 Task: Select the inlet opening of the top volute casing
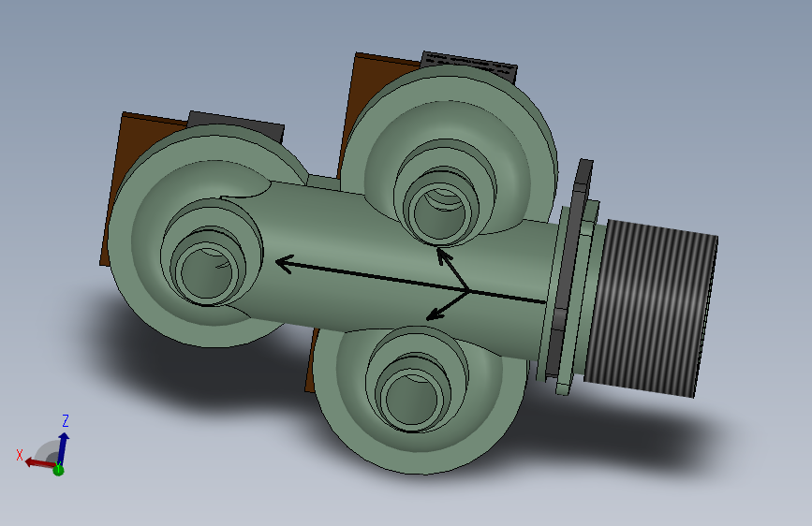click(440, 213)
